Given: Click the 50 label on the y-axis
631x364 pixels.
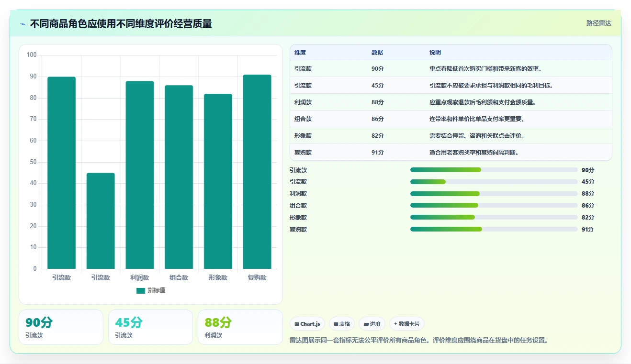Looking at the screenshot, I should (34, 162).
